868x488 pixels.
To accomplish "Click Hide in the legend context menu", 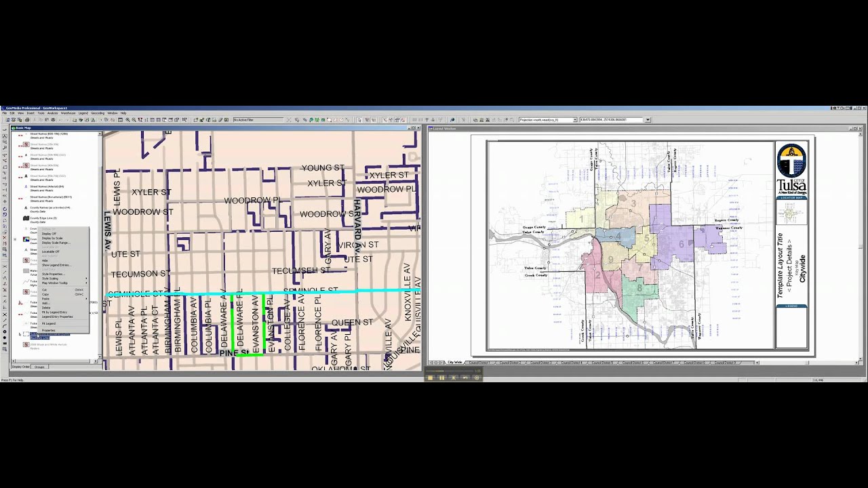I will 62,260.
